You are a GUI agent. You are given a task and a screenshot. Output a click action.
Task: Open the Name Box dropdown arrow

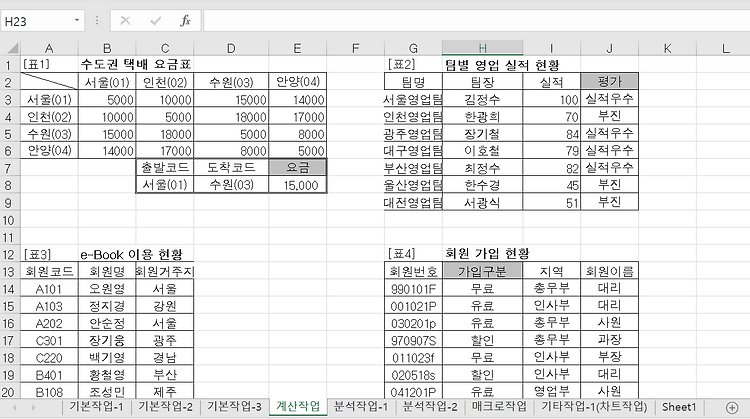tap(77, 21)
